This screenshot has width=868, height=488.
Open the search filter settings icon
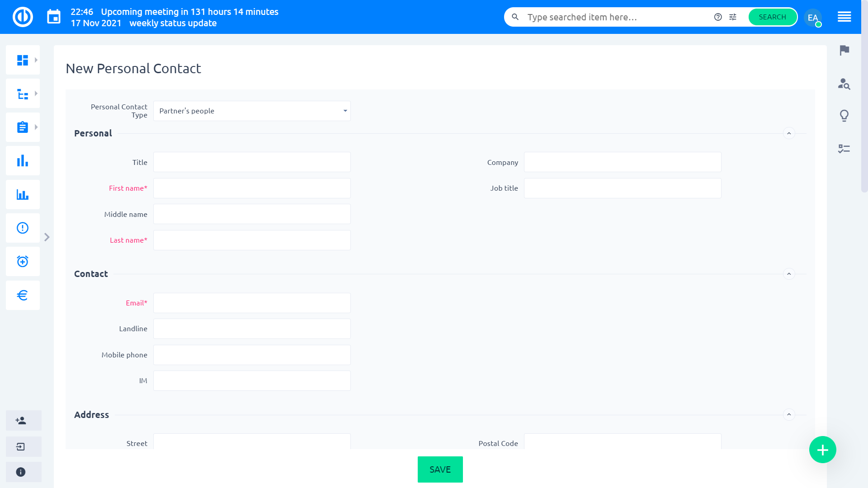click(x=733, y=17)
